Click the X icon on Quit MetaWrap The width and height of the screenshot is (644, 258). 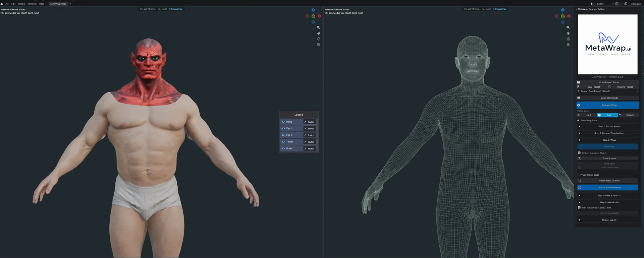579,105
